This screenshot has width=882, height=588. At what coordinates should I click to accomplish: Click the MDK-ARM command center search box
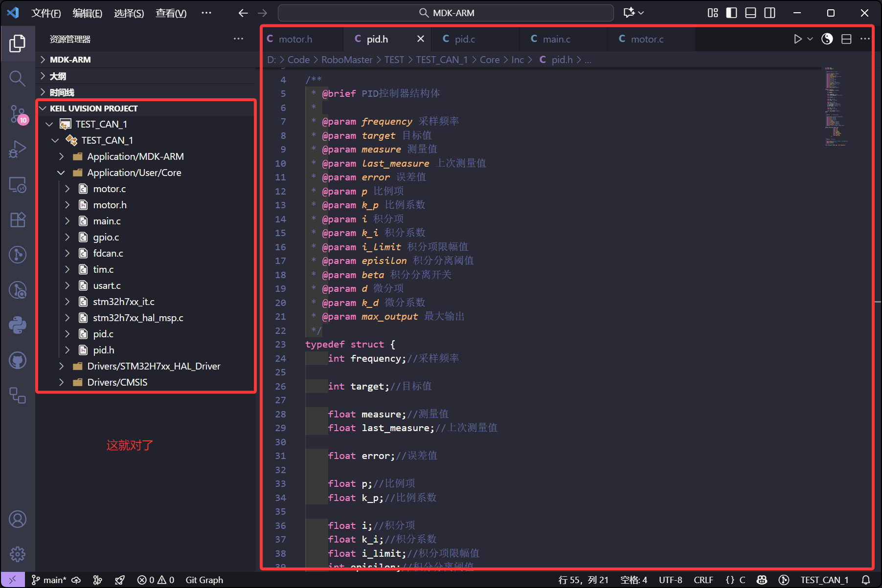[x=446, y=13]
